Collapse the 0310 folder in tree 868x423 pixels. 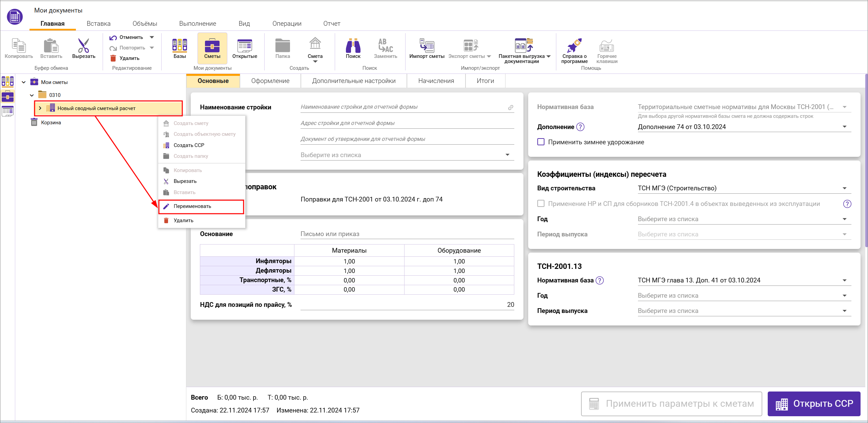pos(32,95)
